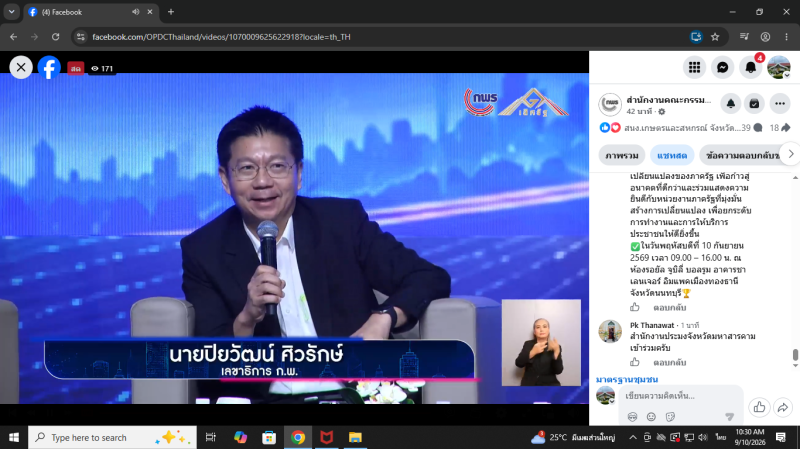Open Messenger chat icon
This screenshot has width=800, height=449.
tap(722, 67)
